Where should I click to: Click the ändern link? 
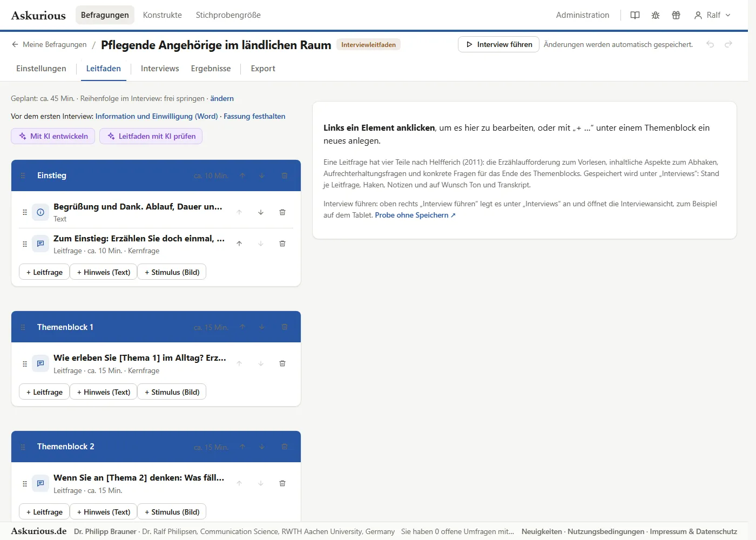click(222, 98)
